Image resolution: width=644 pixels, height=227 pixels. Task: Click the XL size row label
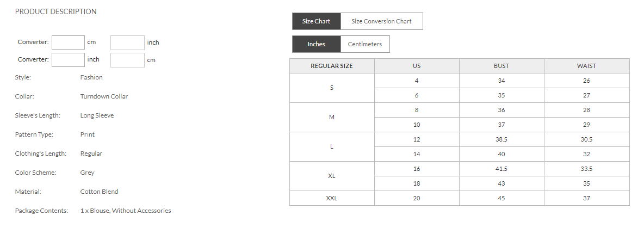pos(332,176)
